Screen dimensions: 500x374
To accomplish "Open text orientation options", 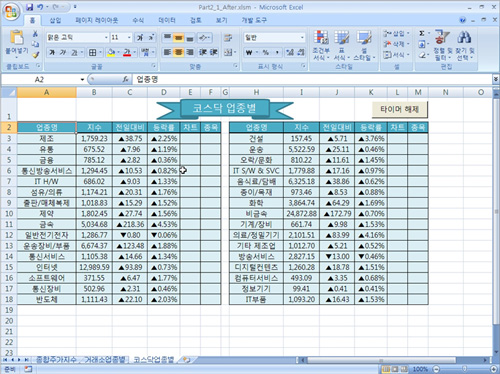I will (x=205, y=37).
